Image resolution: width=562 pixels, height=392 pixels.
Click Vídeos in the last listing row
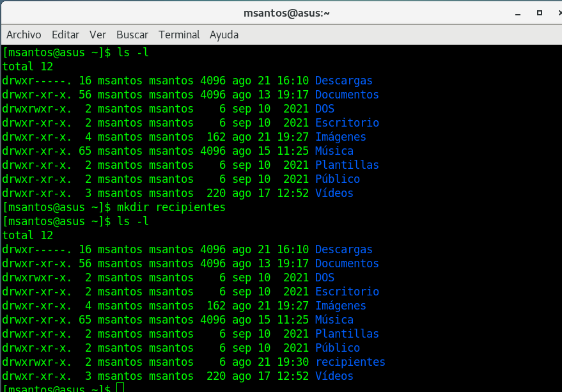pyautogui.click(x=334, y=376)
